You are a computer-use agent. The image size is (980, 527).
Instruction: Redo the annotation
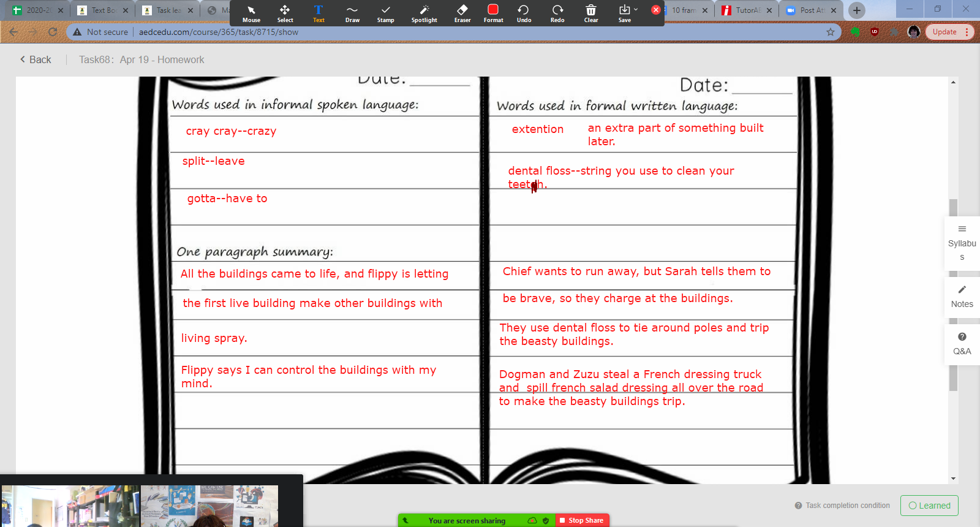point(557,13)
